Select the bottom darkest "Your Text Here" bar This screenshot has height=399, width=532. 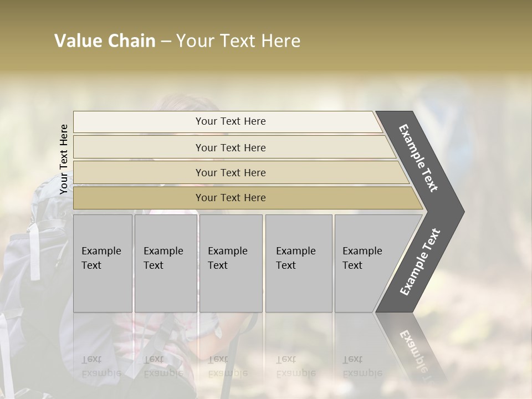[x=231, y=198]
